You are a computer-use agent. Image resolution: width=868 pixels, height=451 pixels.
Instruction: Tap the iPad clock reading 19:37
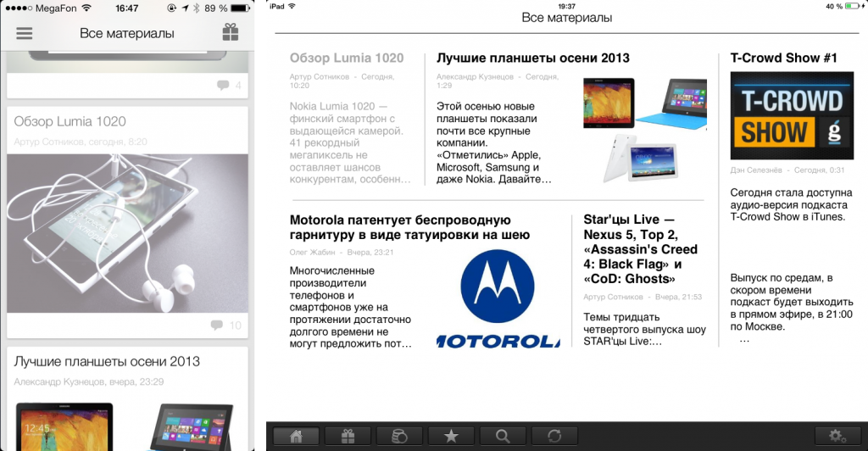coord(566,6)
